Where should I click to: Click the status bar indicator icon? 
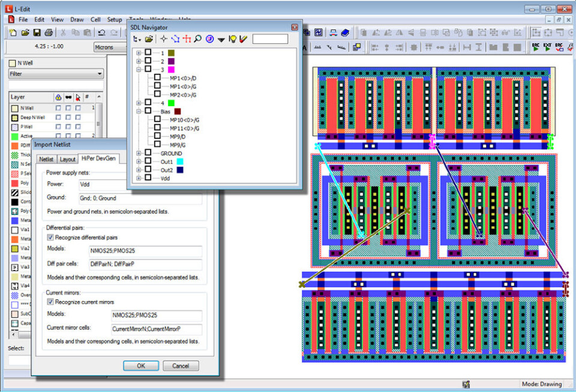(x=466, y=384)
